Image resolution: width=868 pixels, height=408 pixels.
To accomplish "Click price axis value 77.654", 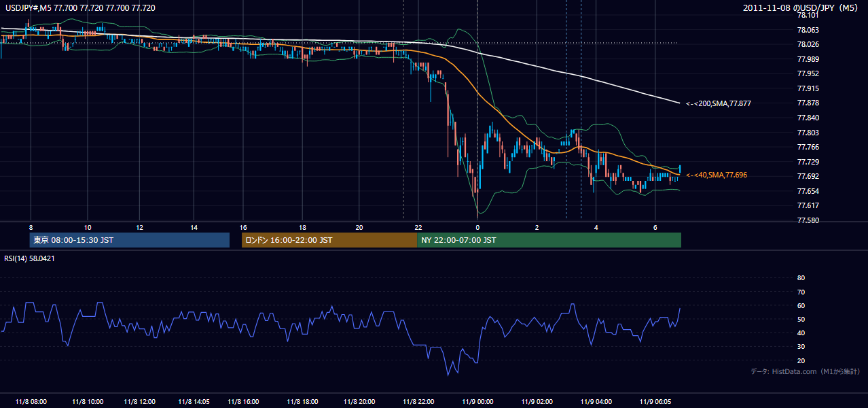I will (808, 191).
